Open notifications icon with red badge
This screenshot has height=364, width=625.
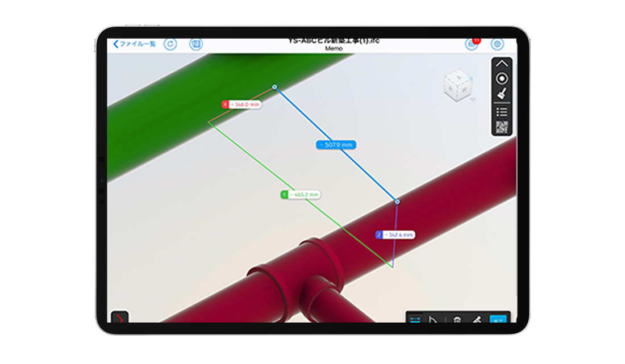coord(472,44)
